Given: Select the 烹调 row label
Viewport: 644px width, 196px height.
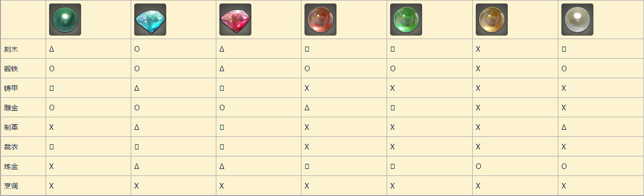Looking at the screenshot, I should [11, 186].
